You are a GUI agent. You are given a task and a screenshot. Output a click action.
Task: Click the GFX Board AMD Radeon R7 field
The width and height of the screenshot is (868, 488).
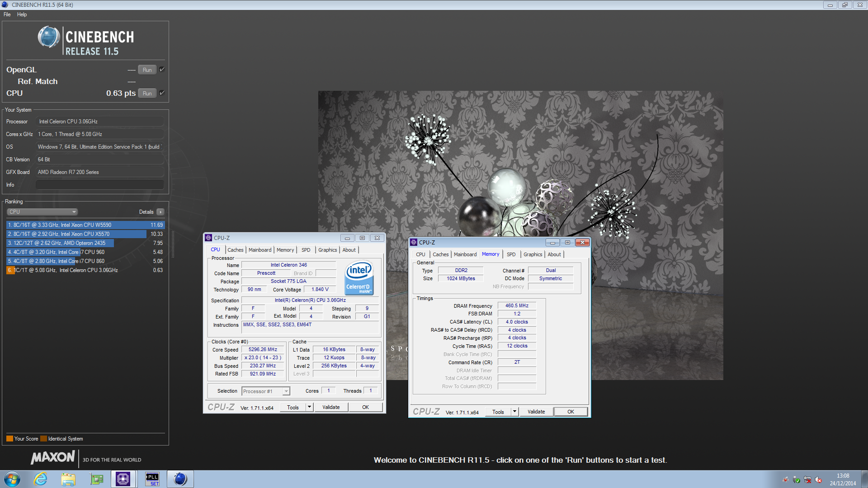(100, 172)
